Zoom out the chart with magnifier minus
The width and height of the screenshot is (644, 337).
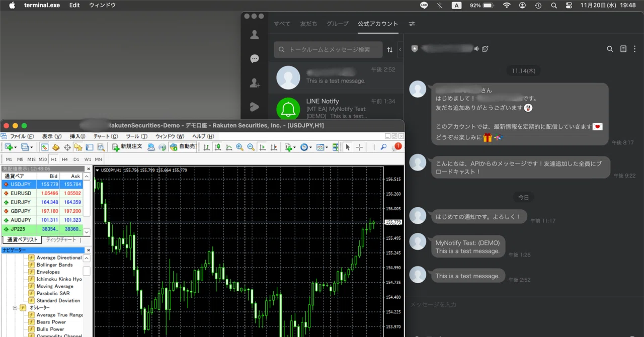click(x=251, y=147)
